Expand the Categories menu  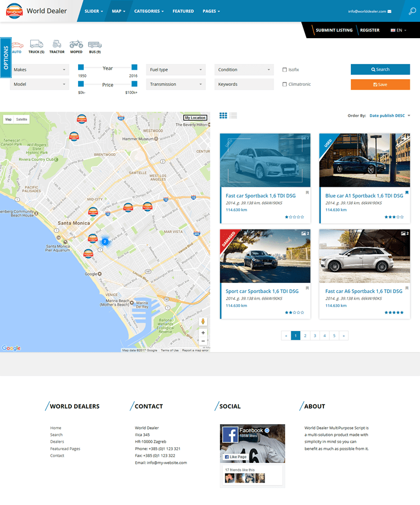coord(149,11)
